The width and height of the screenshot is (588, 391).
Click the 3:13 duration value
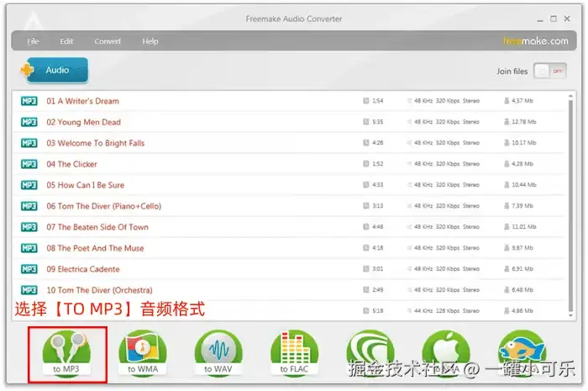pyautogui.click(x=378, y=206)
